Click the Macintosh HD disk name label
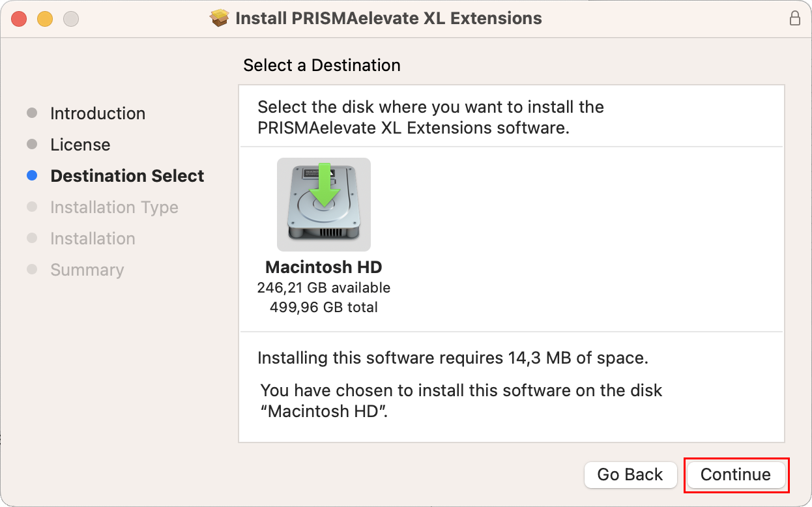This screenshot has width=812, height=507. pos(324,267)
